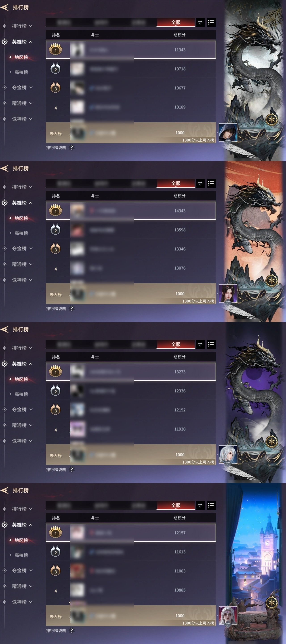Open the list-view icon in the castle artwork panel
Viewport: 286px width, 644px height.
(211, 506)
